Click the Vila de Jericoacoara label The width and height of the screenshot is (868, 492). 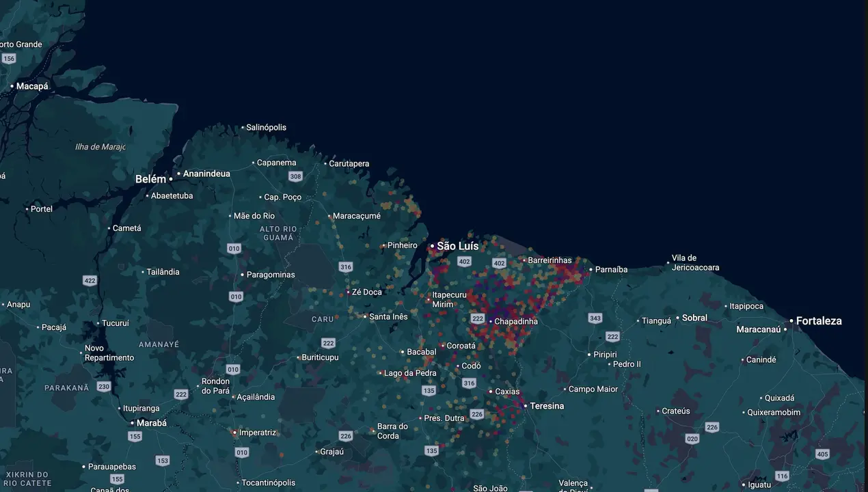pos(696,262)
